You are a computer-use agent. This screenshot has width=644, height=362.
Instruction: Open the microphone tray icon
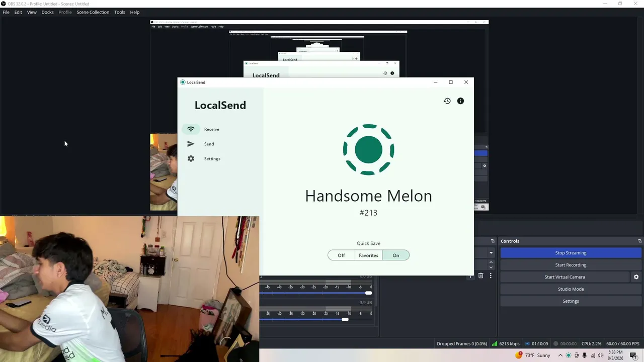[x=584, y=355]
